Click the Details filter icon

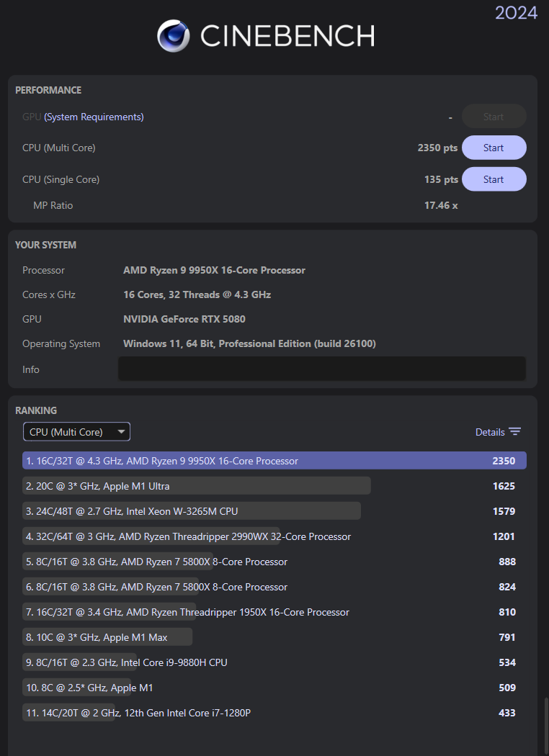pos(517,431)
